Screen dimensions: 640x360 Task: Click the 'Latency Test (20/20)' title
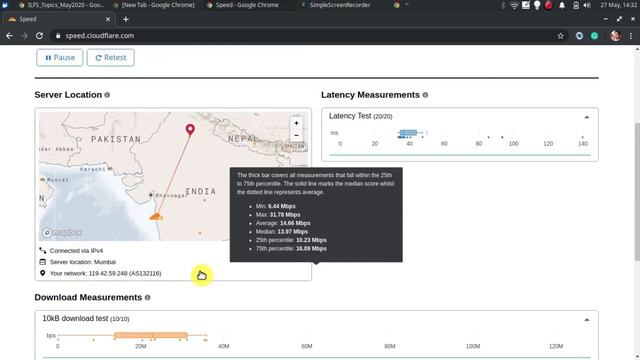pos(360,116)
